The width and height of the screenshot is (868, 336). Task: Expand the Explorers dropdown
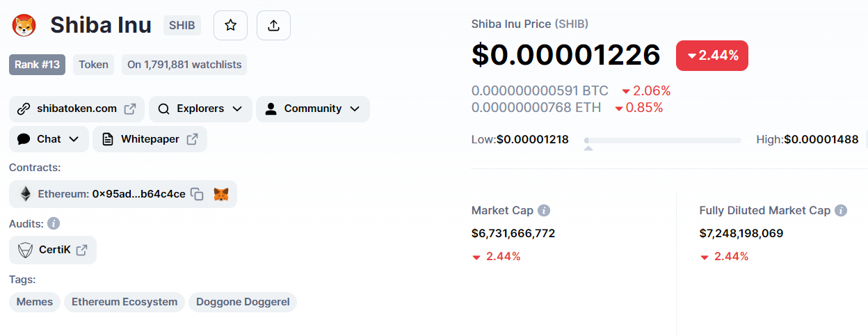coord(200,109)
